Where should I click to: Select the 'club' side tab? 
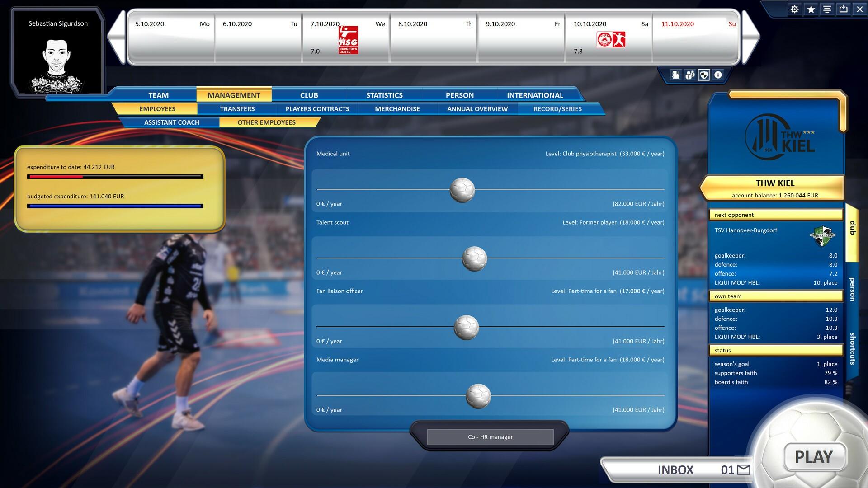pyautogui.click(x=852, y=228)
